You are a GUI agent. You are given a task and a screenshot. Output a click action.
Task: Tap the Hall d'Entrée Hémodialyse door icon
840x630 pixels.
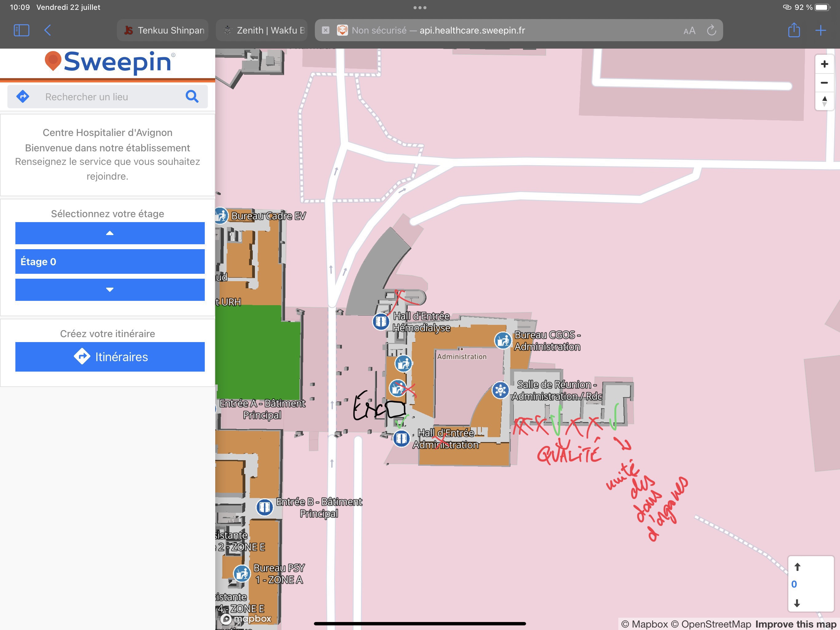pos(381,322)
